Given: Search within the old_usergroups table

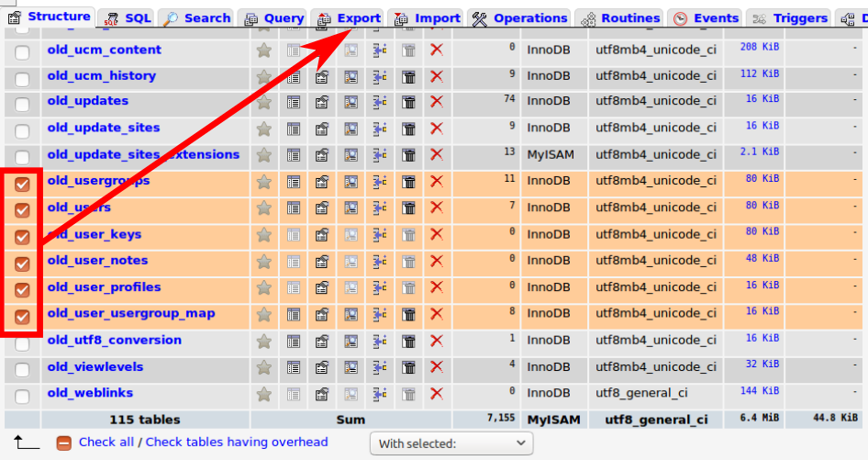Looking at the screenshot, I should tap(351, 182).
